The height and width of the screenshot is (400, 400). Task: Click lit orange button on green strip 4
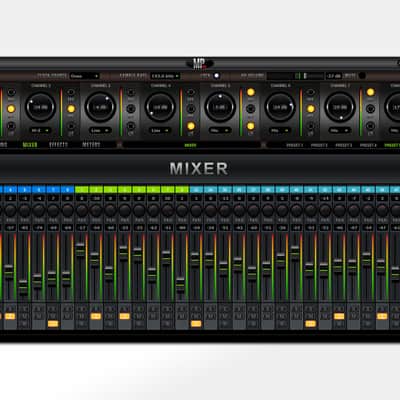point(125,316)
